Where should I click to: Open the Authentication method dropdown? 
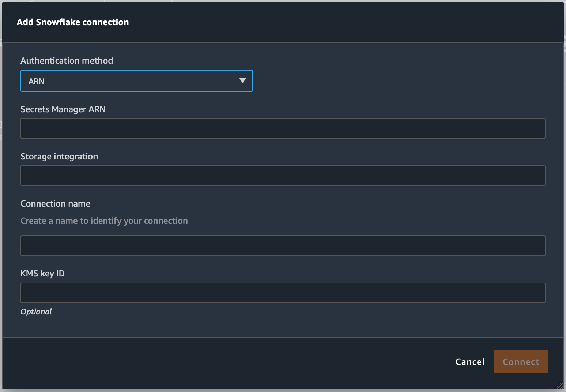pyautogui.click(x=136, y=81)
